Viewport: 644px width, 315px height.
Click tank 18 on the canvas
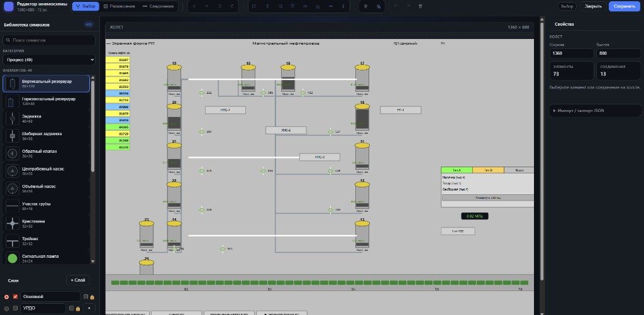pyautogui.click(x=362, y=117)
